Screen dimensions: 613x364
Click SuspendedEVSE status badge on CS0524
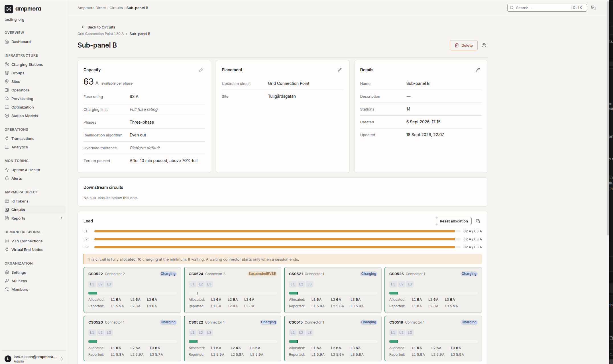tap(262, 274)
